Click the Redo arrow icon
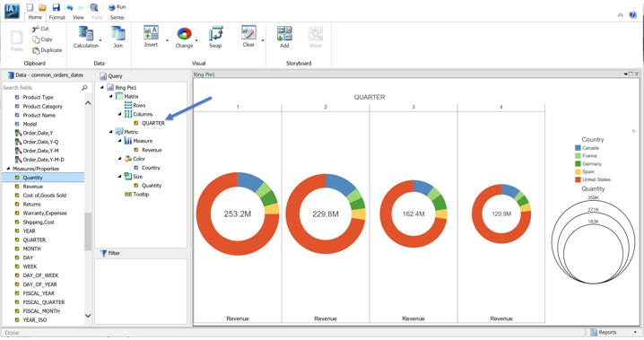 tap(81, 7)
